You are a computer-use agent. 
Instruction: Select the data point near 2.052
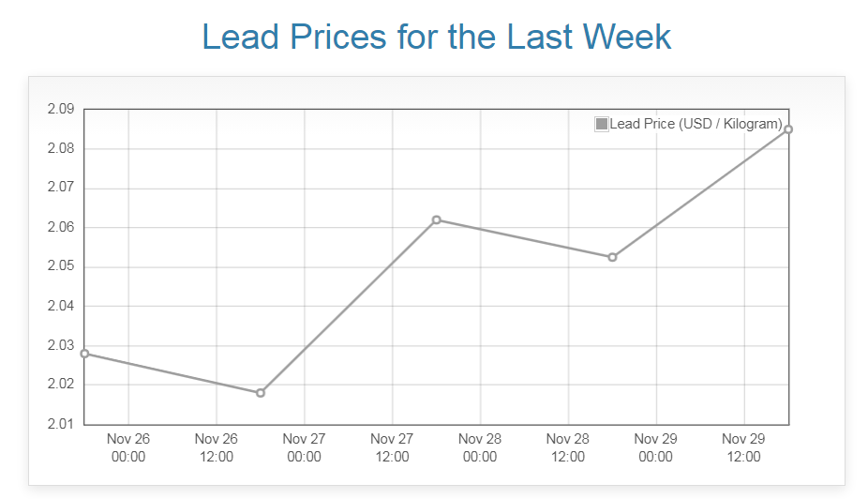click(612, 257)
